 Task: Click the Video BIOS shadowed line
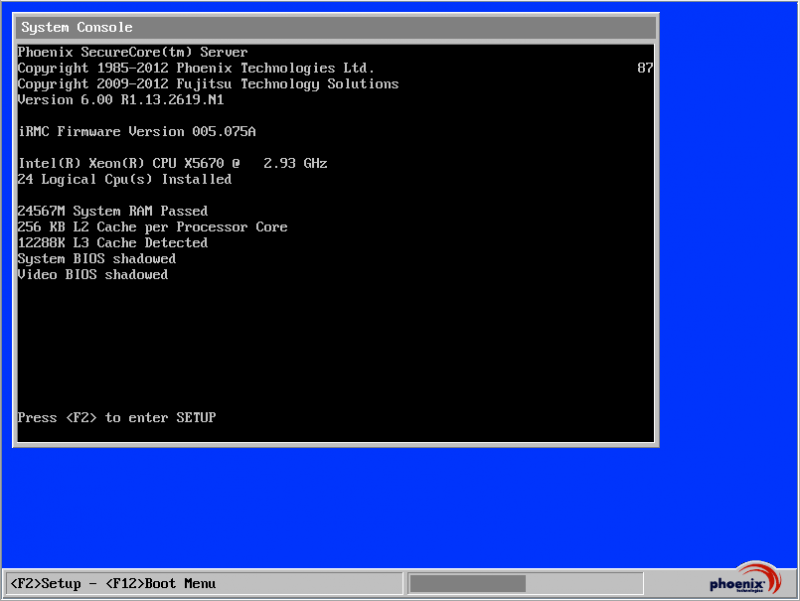pyautogui.click(x=93, y=275)
